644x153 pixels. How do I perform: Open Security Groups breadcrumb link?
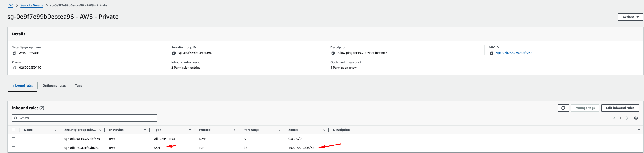tap(32, 5)
